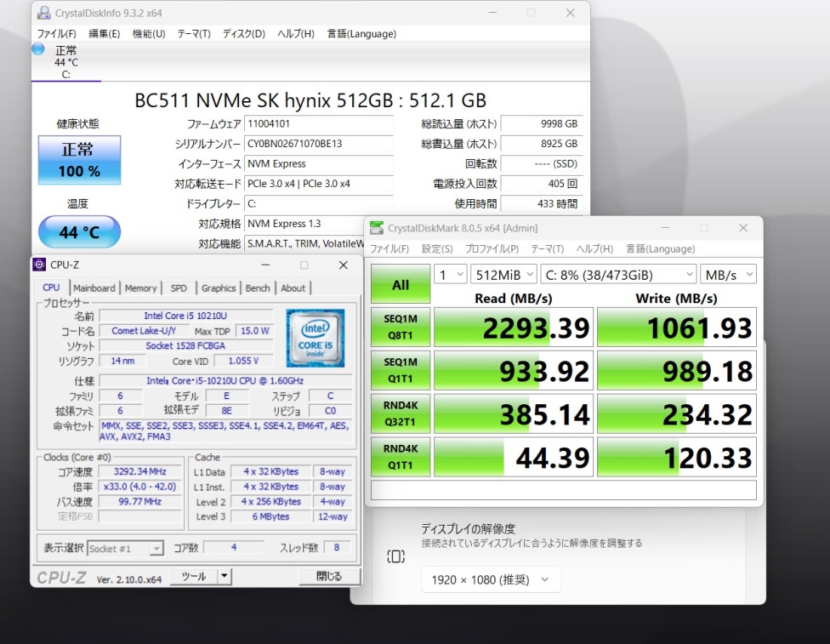830x644 pixels.
Task: Click the core speed value 3292.34 MHz
Action: 139,471
